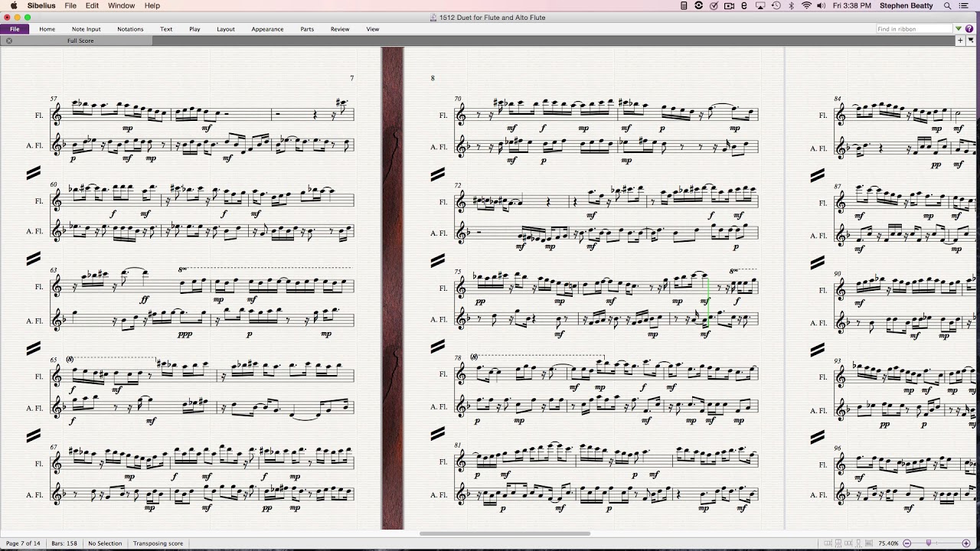Open the Window menu in the menu bar

121,5
